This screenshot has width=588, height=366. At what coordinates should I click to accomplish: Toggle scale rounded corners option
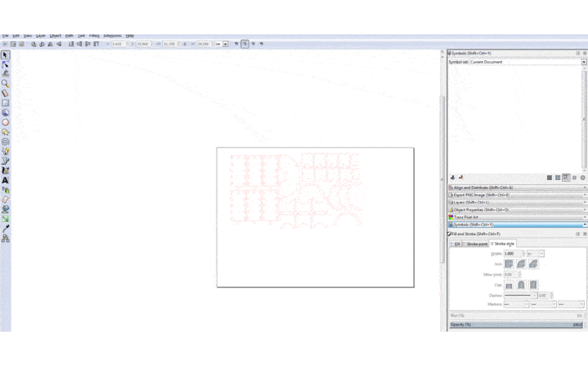[x=245, y=44]
